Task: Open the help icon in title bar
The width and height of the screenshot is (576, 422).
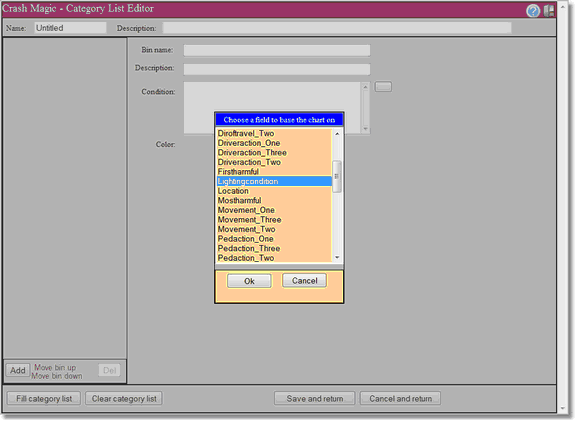Action: 533,11
